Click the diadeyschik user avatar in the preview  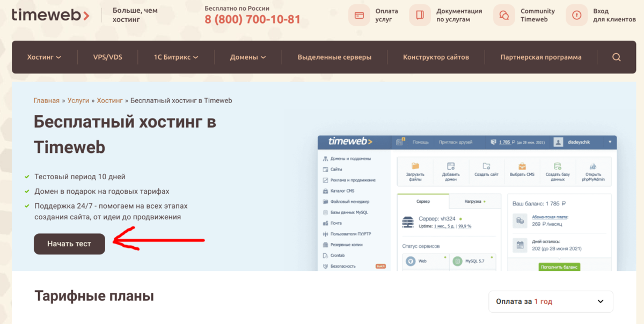558,142
